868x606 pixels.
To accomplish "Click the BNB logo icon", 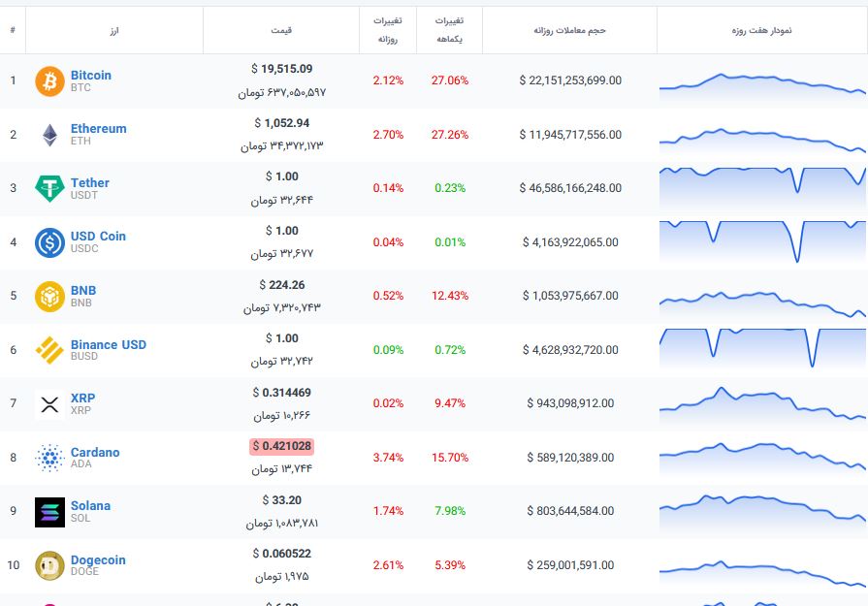I will tap(49, 296).
